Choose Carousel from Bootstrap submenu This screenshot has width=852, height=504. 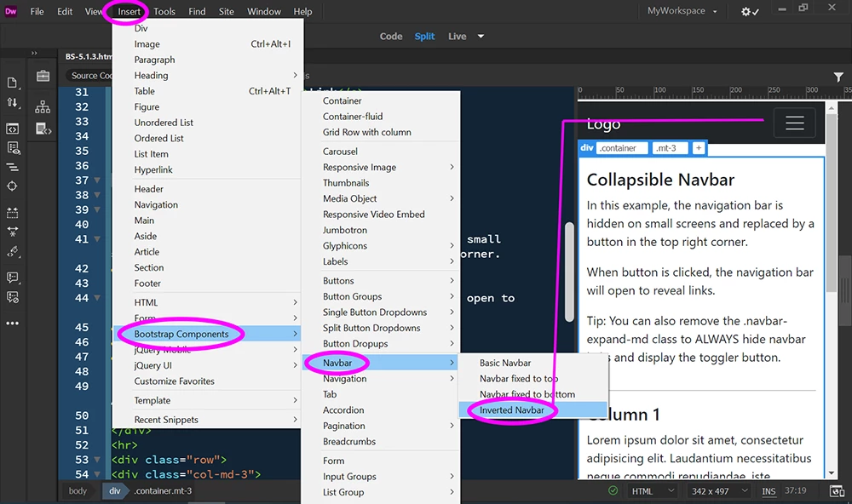tap(380, 152)
